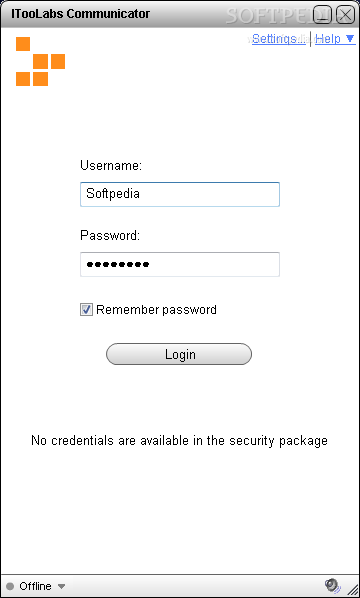Image resolution: width=360 pixels, height=598 pixels.
Task: Minimize the ITooLabs Communicator window
Action: [x=322, y=14]
